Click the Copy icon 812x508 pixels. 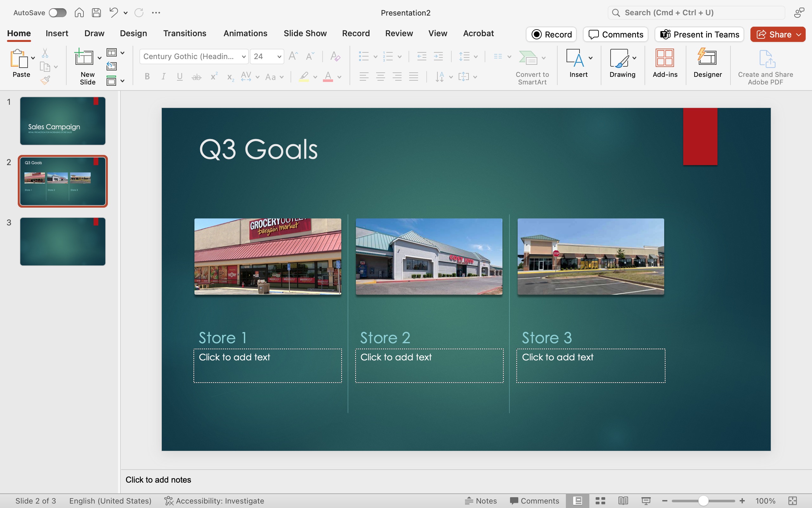[45, 67]
